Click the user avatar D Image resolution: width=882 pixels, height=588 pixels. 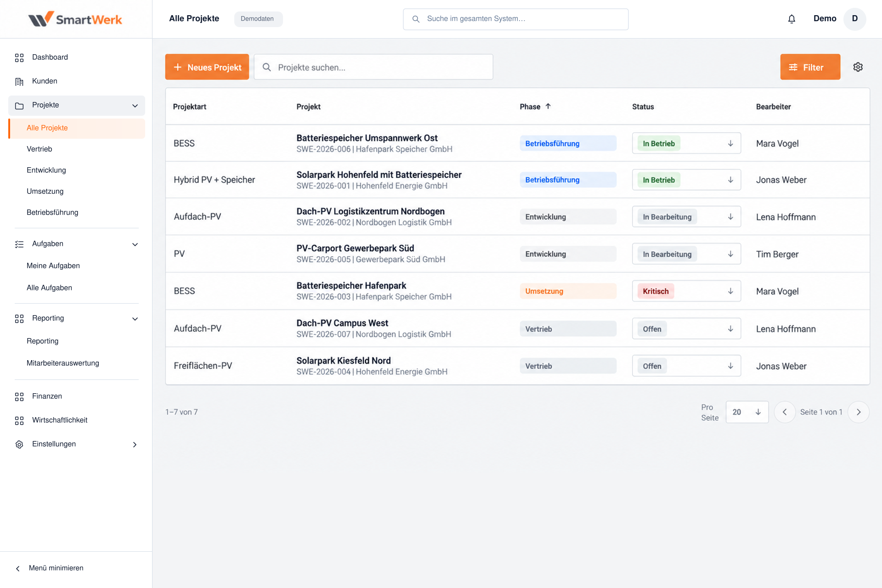pos(854,19)
